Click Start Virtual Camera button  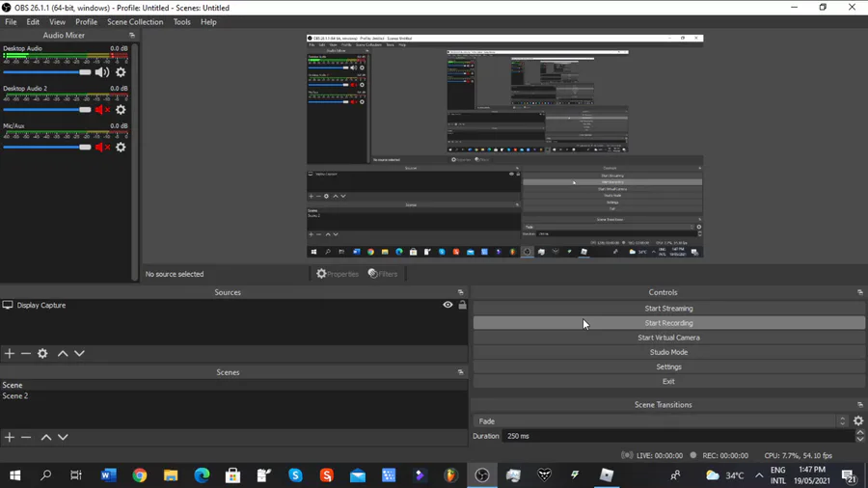click(668, 338)
